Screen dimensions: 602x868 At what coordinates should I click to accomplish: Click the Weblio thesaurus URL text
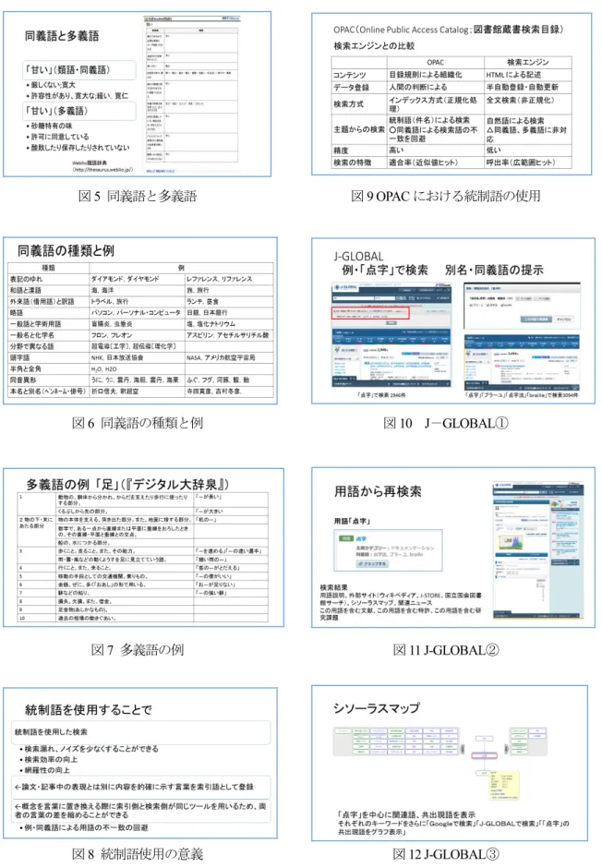(102, 170)
